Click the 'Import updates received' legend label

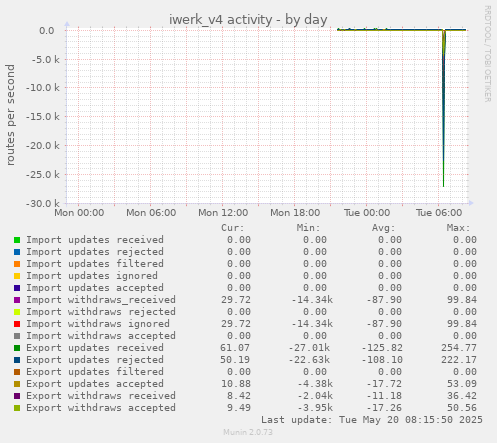coord(95,240)
